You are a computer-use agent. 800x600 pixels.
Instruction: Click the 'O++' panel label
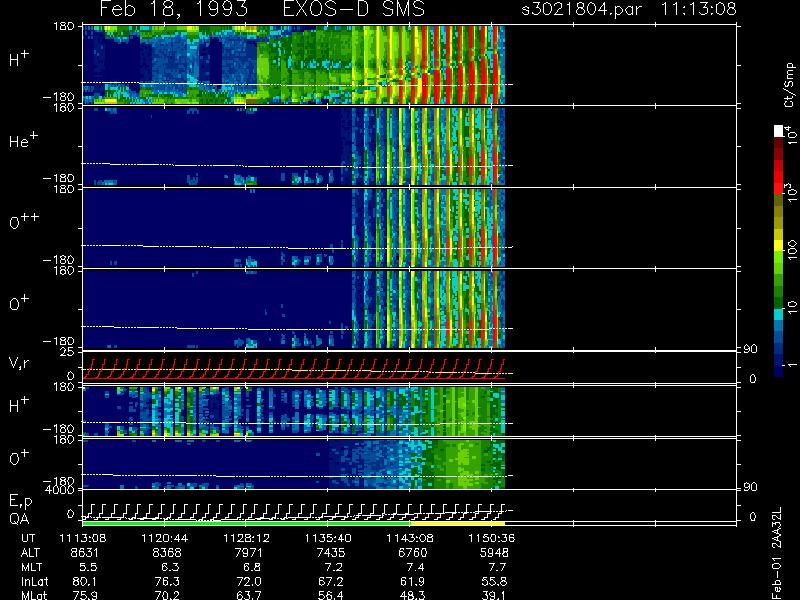coord(24,221)
